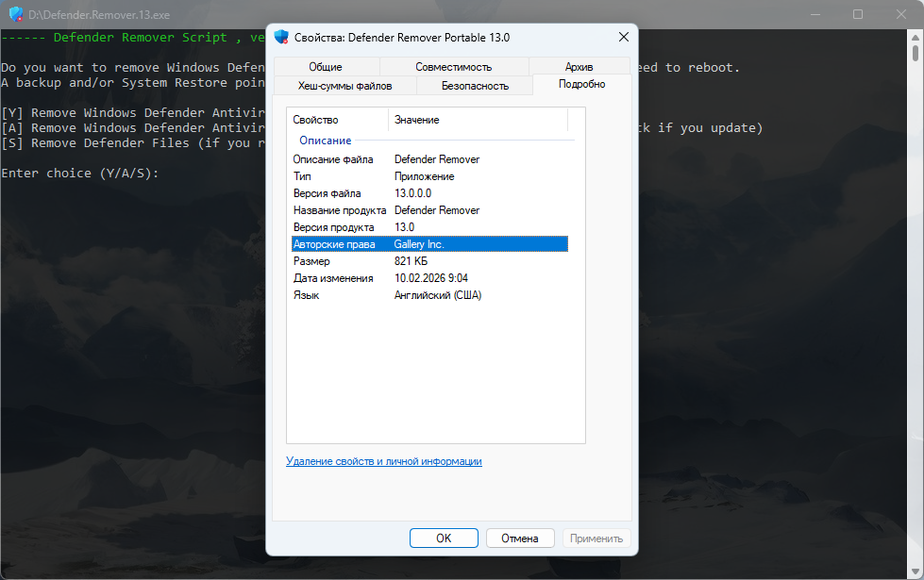
Task: Select the Название продукта row
Action: click(429, 210)
